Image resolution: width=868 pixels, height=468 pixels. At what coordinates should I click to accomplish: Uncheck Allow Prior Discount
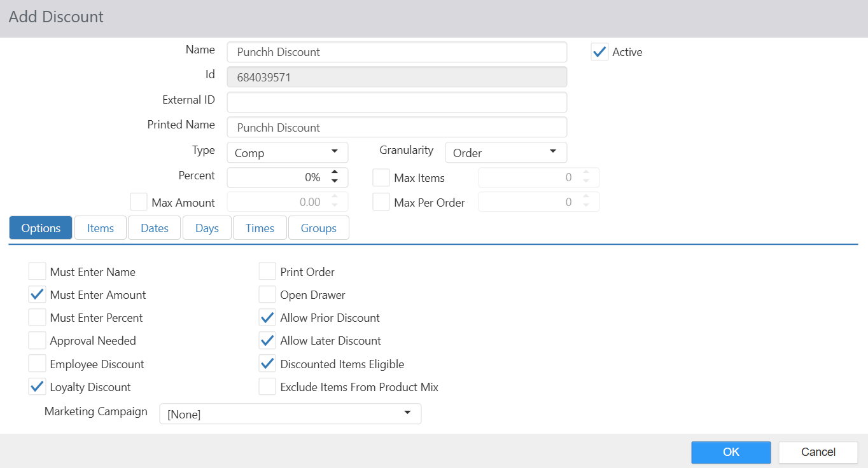coord(267,317)
